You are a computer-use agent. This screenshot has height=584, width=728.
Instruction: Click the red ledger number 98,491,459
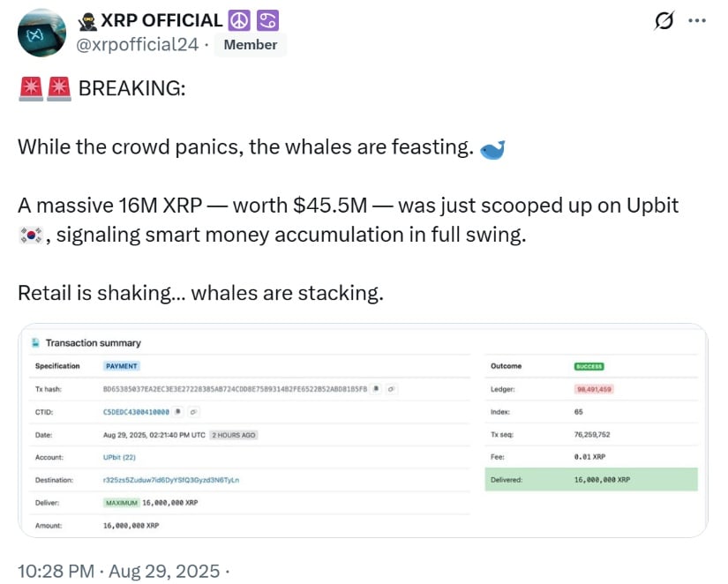pos(594,389)
